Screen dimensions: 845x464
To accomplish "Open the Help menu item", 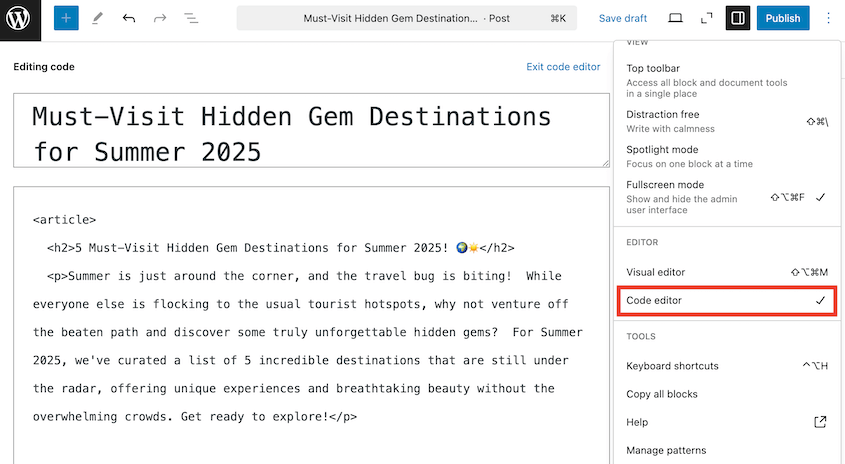I will [x=727, y=422].
